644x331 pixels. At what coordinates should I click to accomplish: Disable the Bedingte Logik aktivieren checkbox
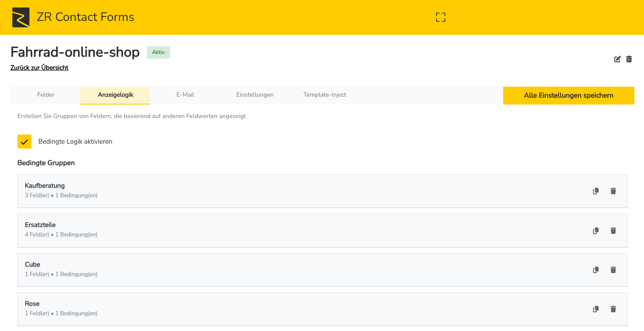pos(24,142)
